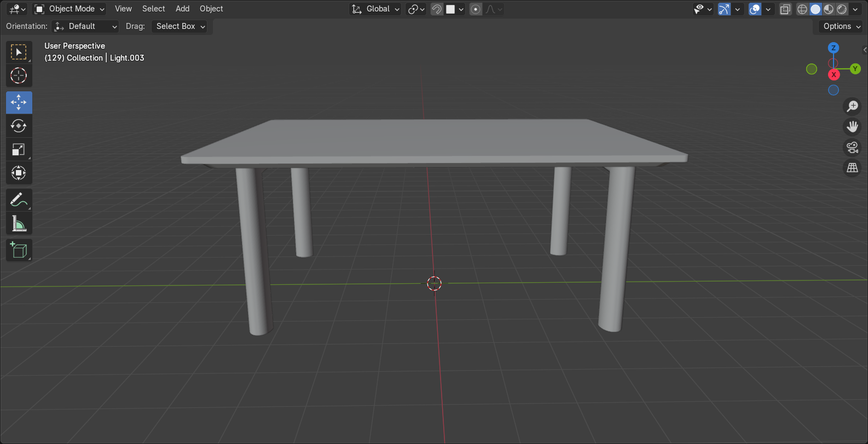868x444 pixels.
Task: Open the Add menu
Action: pos(182,9)
